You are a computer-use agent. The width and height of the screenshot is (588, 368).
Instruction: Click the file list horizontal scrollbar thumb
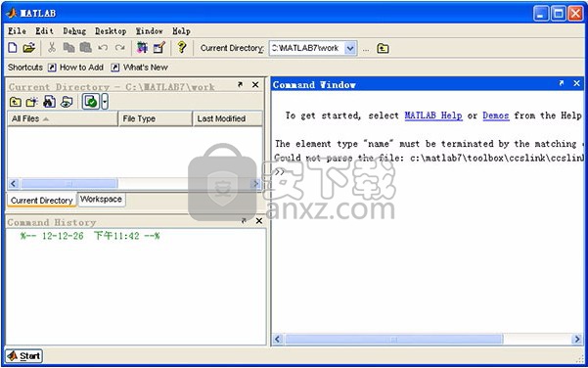69,183
